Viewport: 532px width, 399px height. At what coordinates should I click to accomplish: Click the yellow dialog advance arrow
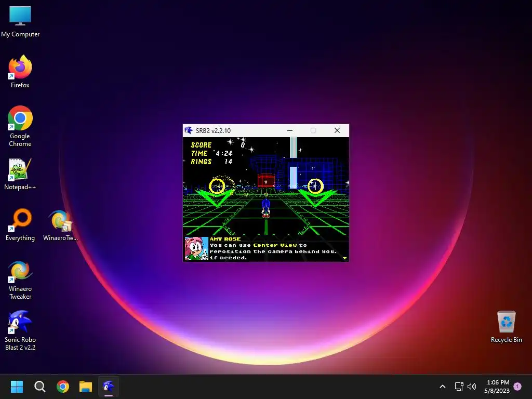pos(345,258)
